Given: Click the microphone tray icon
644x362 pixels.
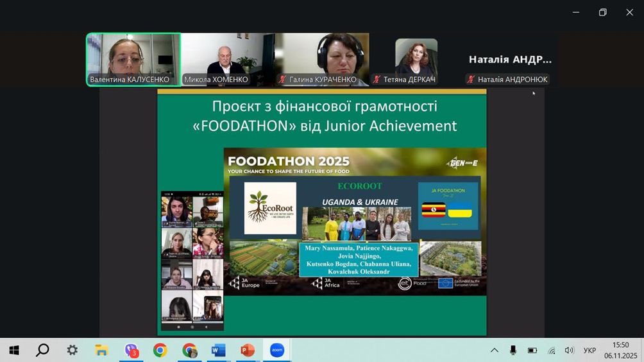Looking at the screenshot, I should click(x=513, y=350).
